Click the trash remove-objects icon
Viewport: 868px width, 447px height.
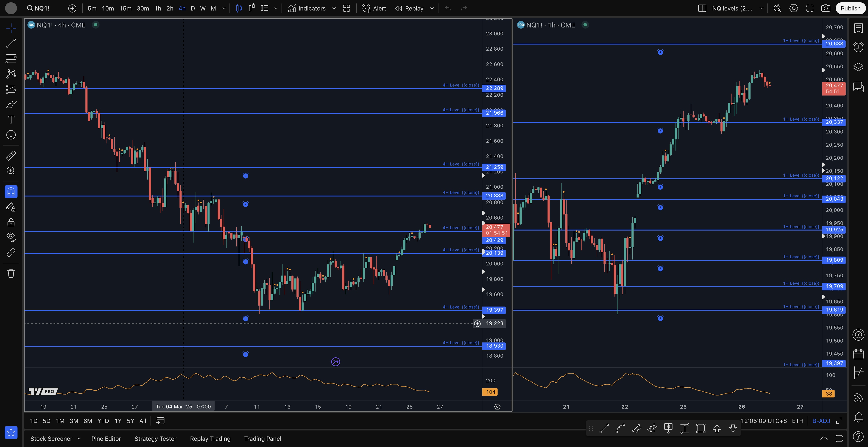point(11,273)
